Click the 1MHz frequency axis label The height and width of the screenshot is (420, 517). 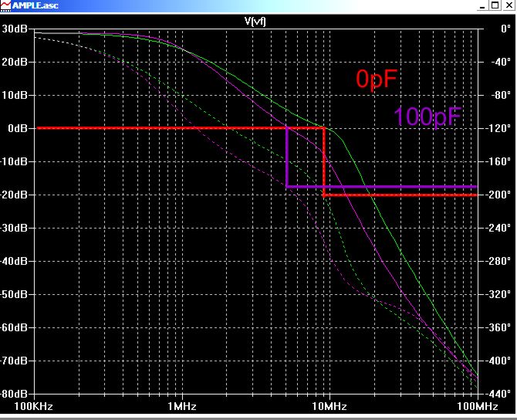(182, 406)
